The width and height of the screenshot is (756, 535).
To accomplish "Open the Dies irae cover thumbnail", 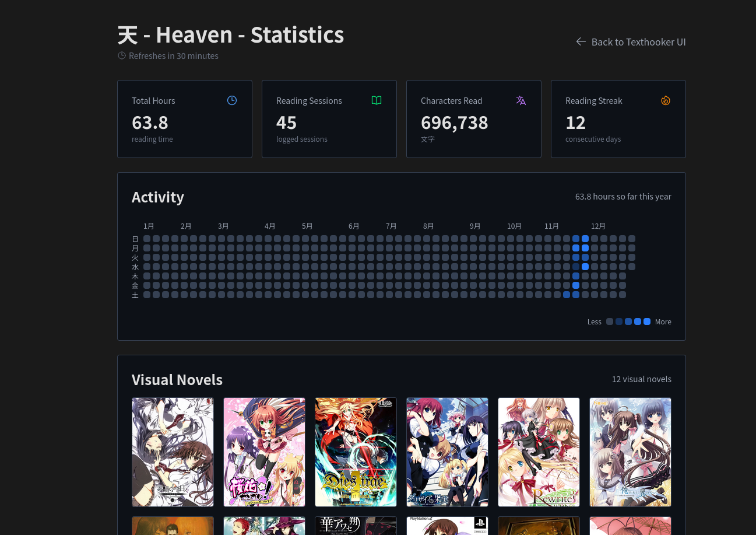I will pos(356,452).
